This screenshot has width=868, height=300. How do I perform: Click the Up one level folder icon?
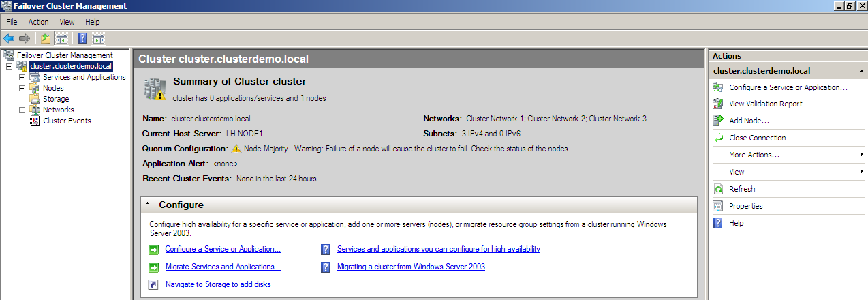(x=45, y=38)
